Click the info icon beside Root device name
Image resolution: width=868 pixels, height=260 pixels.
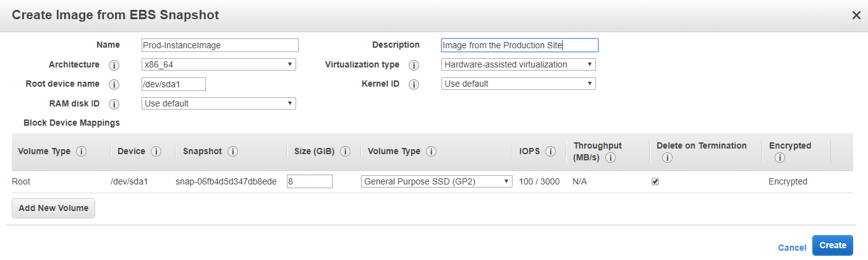click(x=114, y=84)
